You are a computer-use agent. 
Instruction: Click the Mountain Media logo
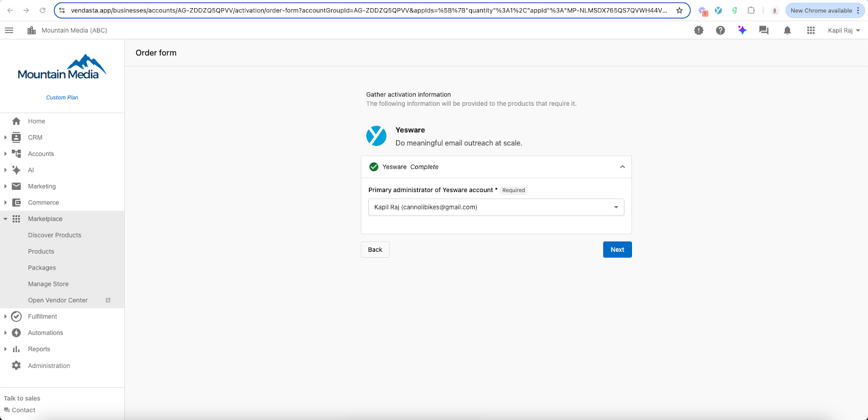coord(62,67)
